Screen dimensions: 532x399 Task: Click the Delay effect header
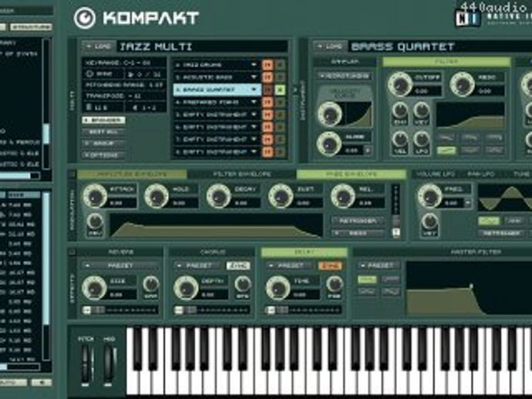[305, 252]
